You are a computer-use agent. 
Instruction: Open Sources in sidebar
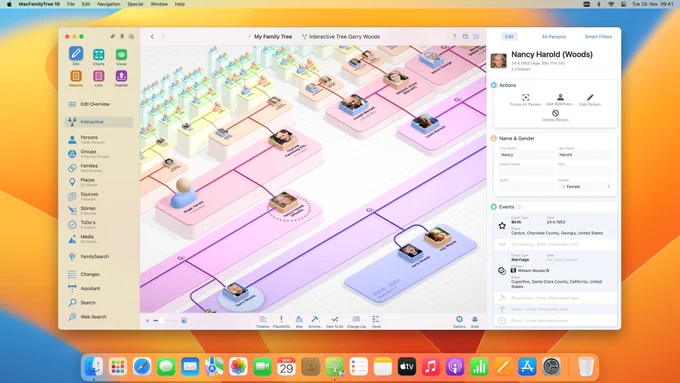pos(99,196)
